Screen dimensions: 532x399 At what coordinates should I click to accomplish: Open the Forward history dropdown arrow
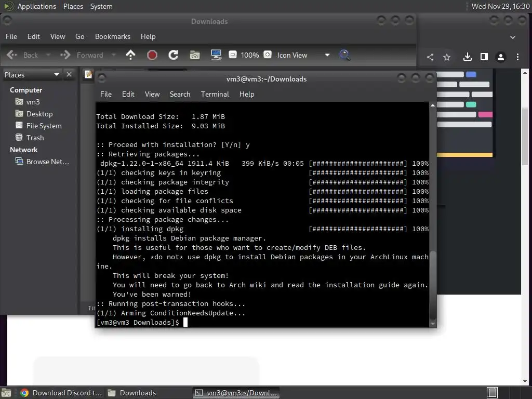(114, 55)
